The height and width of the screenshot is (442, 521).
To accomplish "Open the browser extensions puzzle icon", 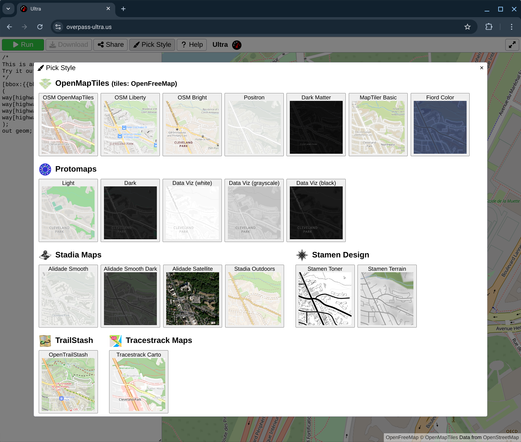I will (x=489, y=27).
